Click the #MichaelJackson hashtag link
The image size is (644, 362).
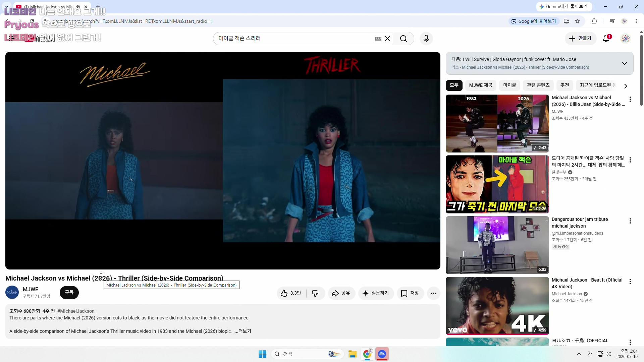click(x=76, y=311)
